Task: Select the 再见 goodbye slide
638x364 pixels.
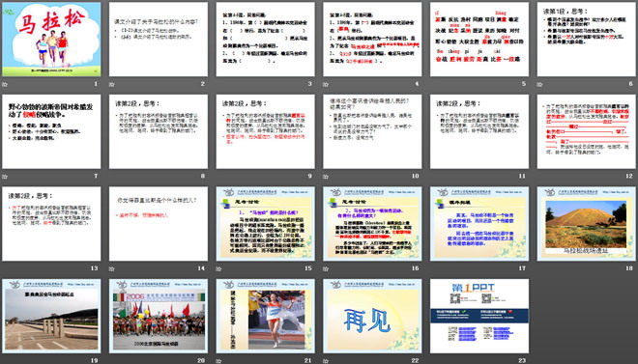Action: click(x=372, y=316)
